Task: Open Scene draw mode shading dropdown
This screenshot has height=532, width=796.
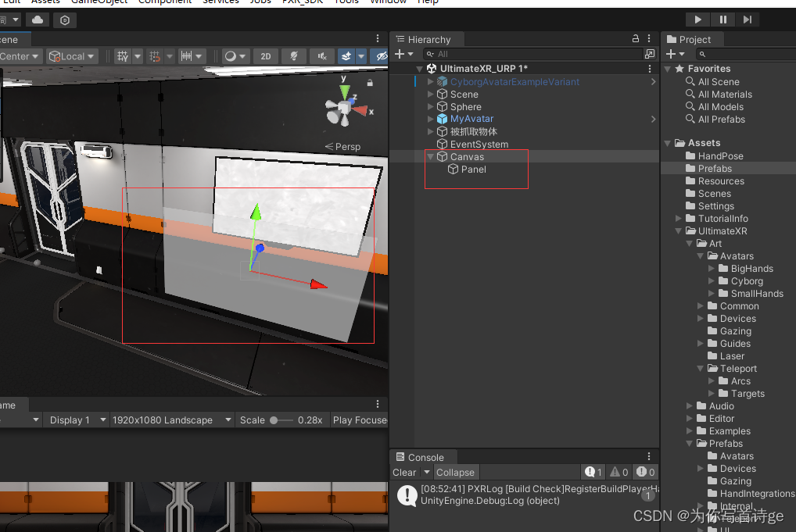Action: [235, 56]
